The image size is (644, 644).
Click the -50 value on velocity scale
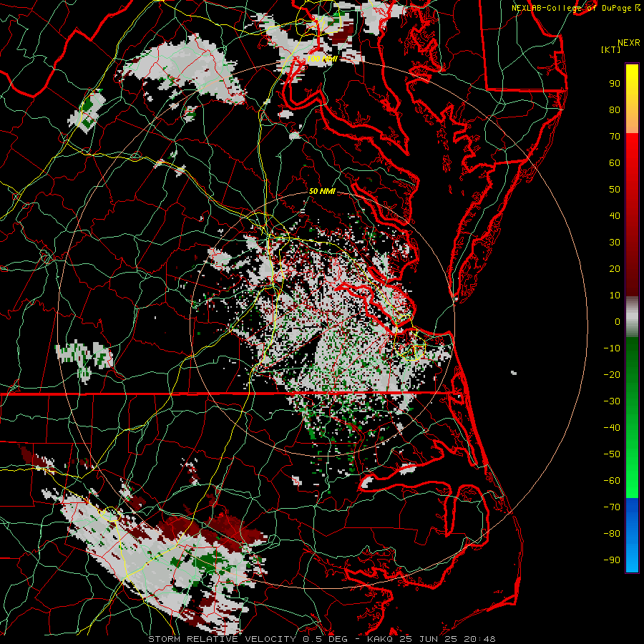click(612, 454)
